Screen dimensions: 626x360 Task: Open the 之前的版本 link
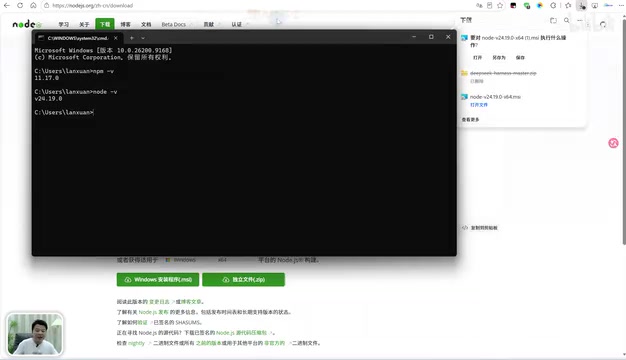208,343
